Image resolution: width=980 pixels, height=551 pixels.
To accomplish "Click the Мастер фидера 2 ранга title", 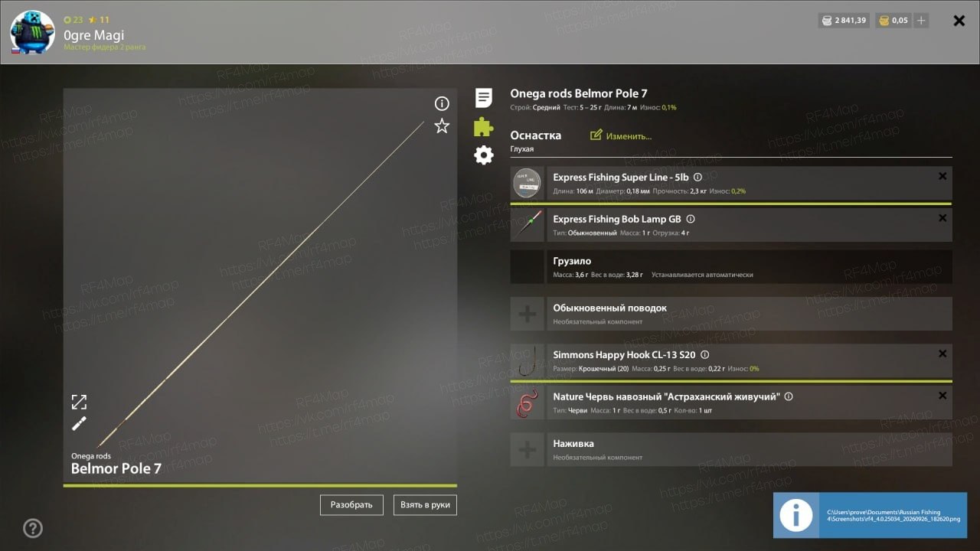I will (x=105, y=47).
